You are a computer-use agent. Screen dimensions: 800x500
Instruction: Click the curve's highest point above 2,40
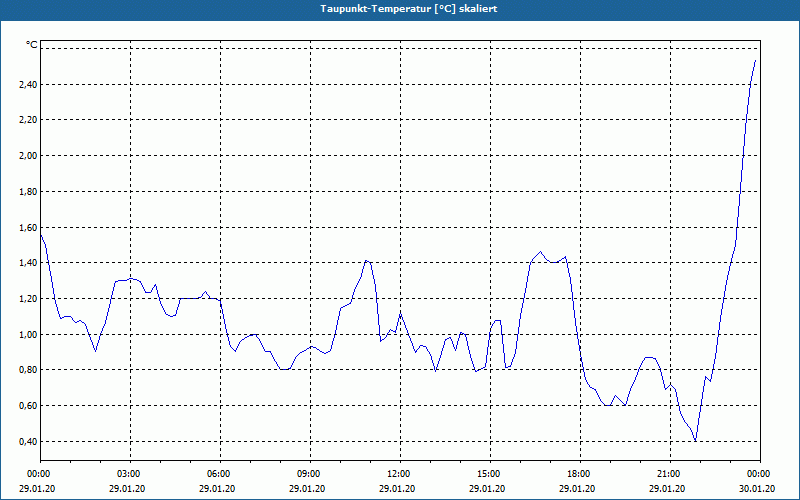pyautogui.click(x=755, y=60)
